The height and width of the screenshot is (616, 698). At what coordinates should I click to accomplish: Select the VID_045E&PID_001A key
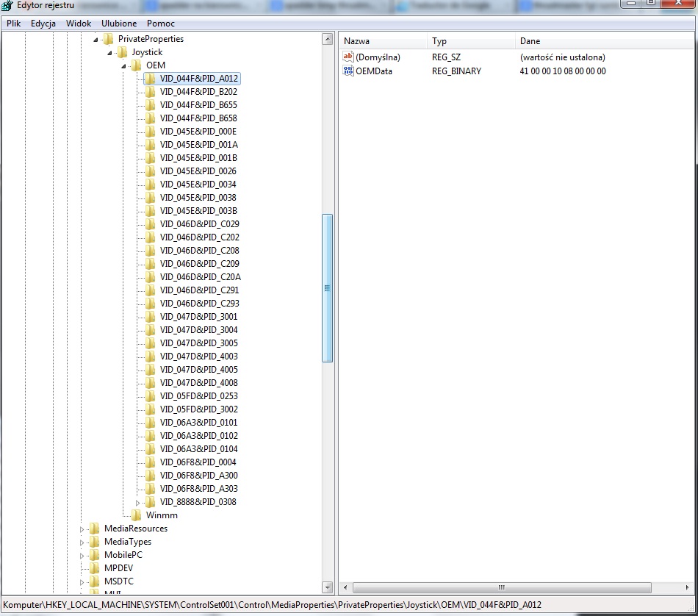click(x=199, y=145)
